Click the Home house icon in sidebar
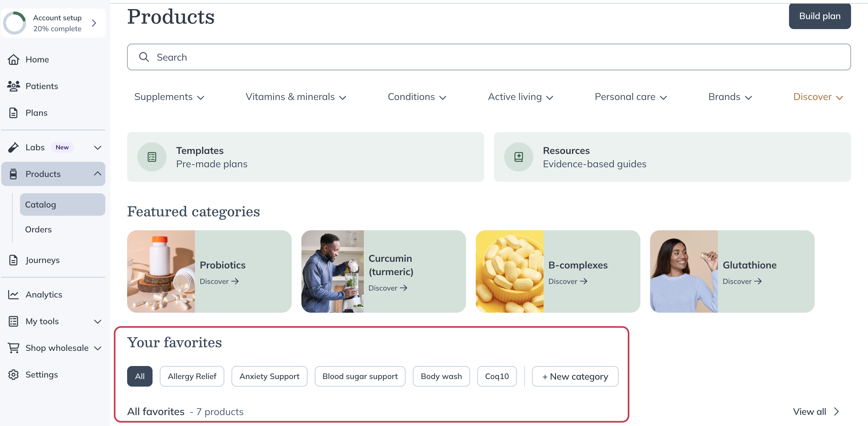 tap(13, 59)
